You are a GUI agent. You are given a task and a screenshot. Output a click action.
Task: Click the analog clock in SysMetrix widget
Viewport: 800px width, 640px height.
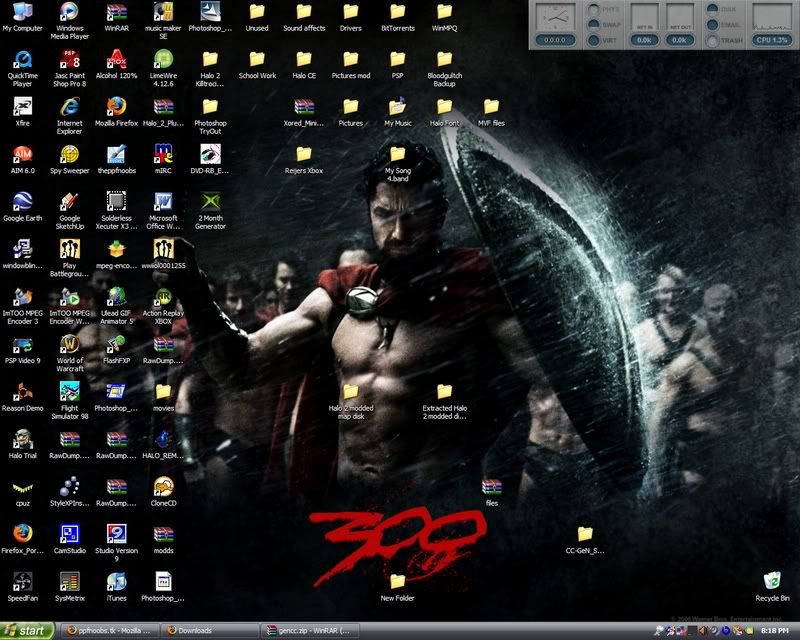(555, 17)
